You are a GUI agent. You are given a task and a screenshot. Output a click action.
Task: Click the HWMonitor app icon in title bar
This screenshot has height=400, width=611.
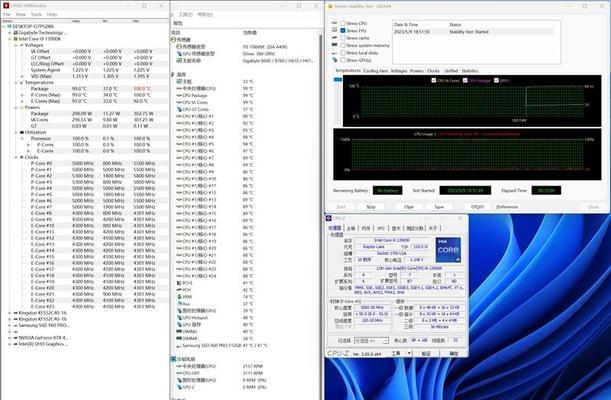pos(6,6)
